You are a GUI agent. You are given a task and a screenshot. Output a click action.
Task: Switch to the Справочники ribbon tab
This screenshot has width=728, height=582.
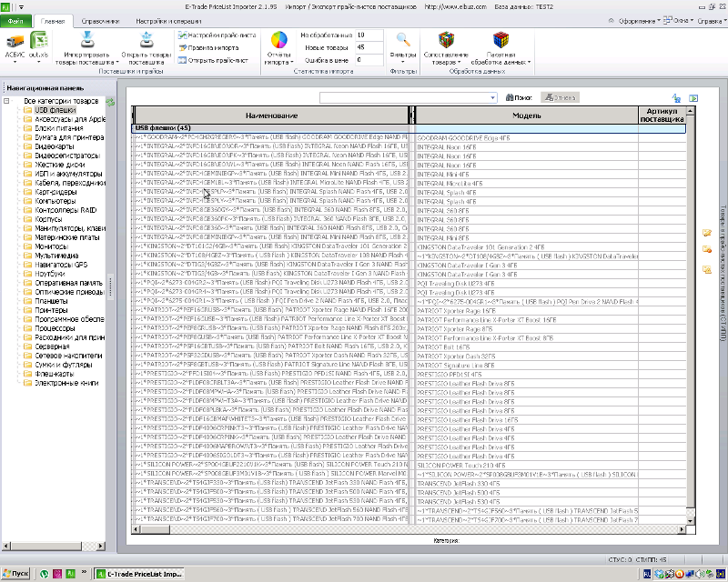[x=100, y=21]
